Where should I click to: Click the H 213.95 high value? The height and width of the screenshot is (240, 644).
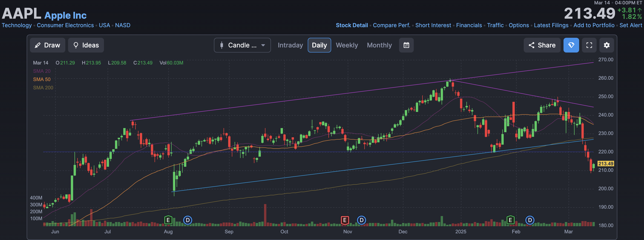(x=92, y=63)
